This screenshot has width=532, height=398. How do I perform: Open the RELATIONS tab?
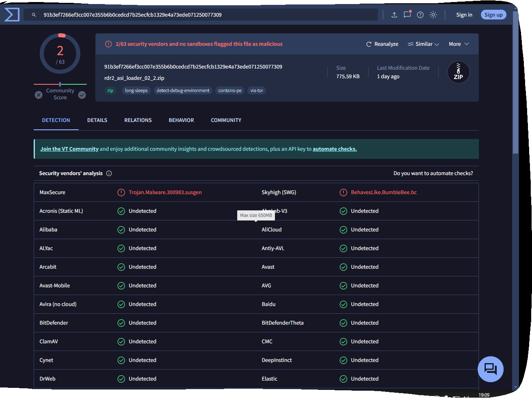138,120
